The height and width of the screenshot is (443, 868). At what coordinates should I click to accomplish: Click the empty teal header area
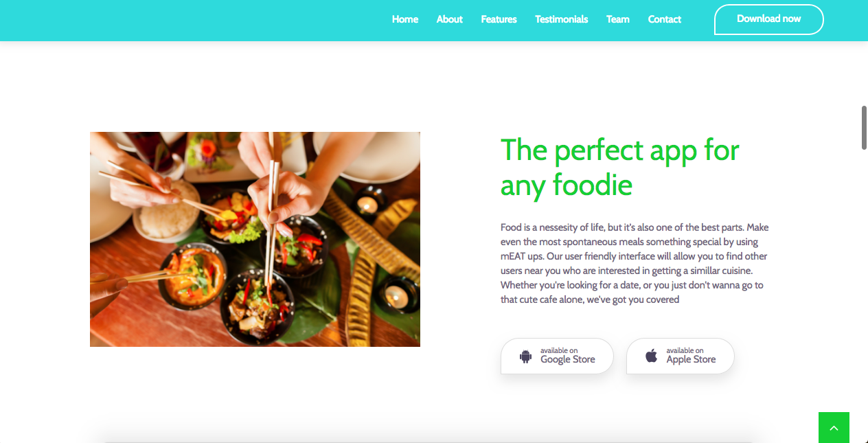[x=192, y=21]
